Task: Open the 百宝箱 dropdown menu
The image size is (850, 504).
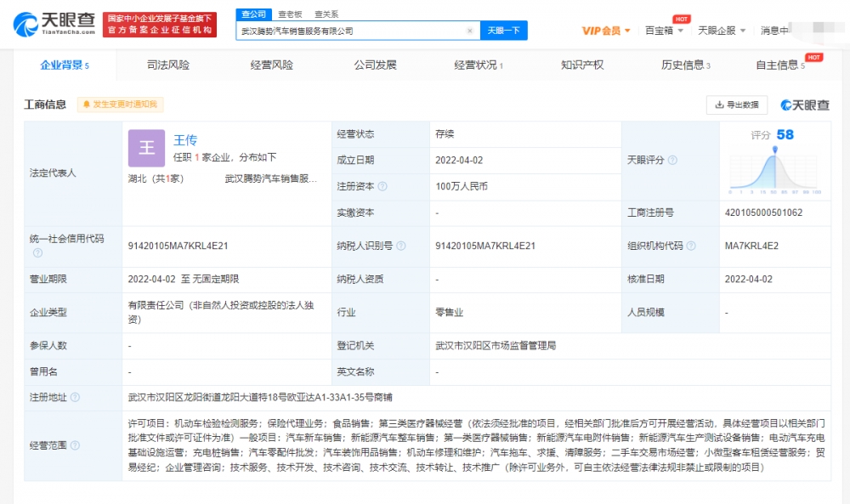Action: [664, 31]
